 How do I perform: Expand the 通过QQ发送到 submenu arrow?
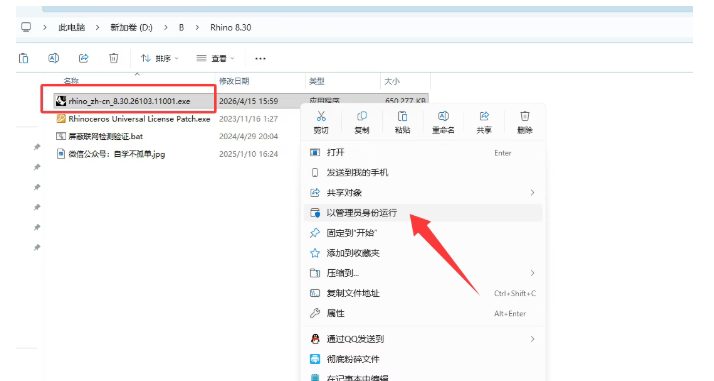coord(532,339)
